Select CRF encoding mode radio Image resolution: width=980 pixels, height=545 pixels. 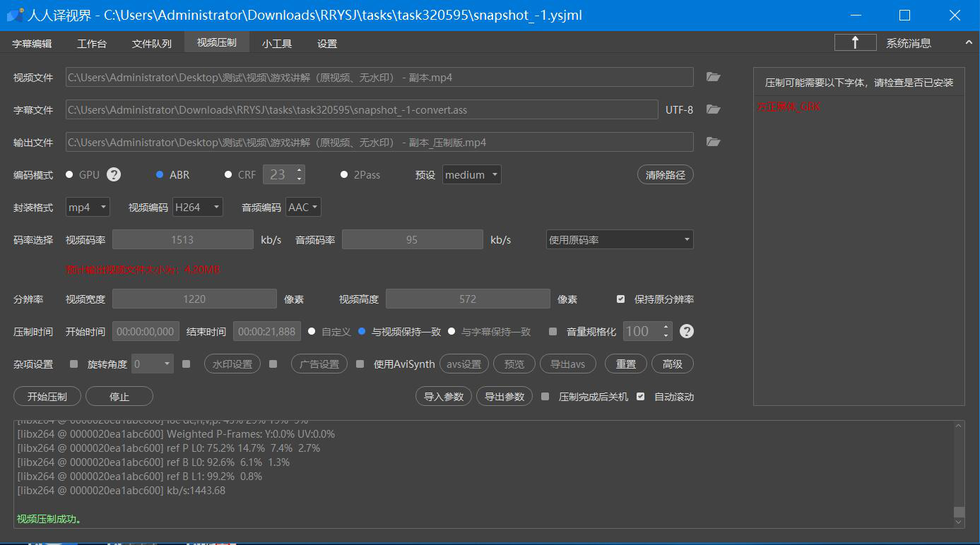pos(228,174)
